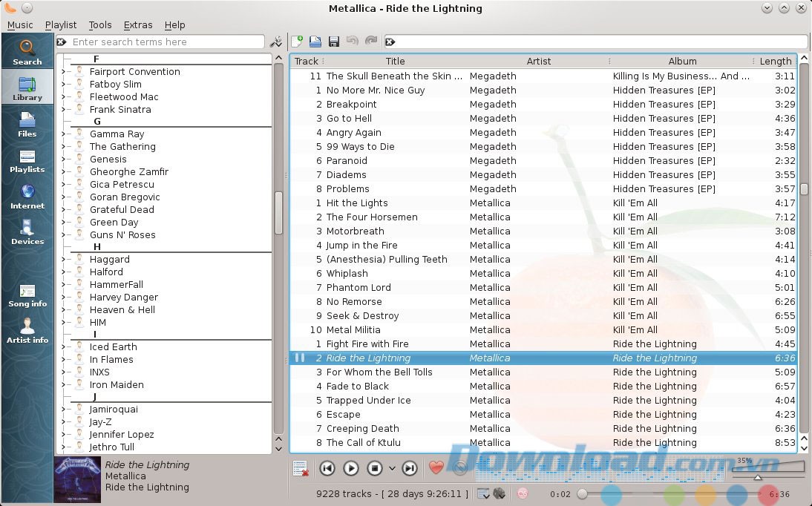Toggle shuffle mode dice icon
Viewport: 812px width, 506px height.
click(500, 493)
